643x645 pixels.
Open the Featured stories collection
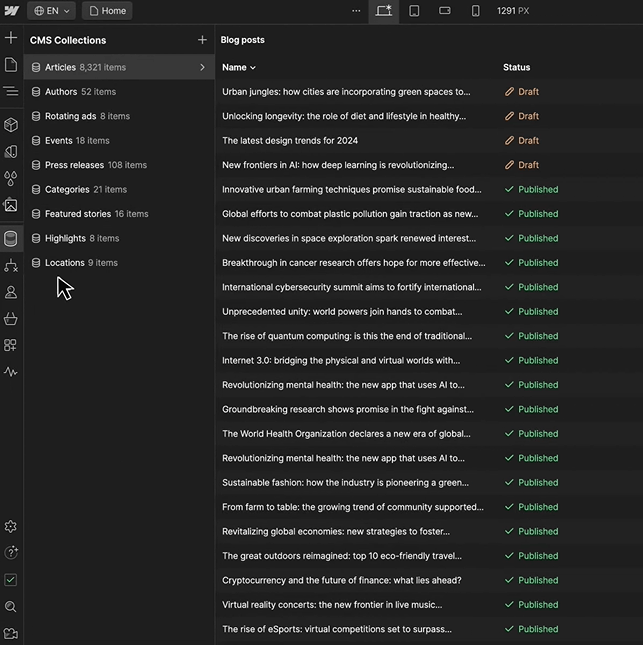[119, 214]
